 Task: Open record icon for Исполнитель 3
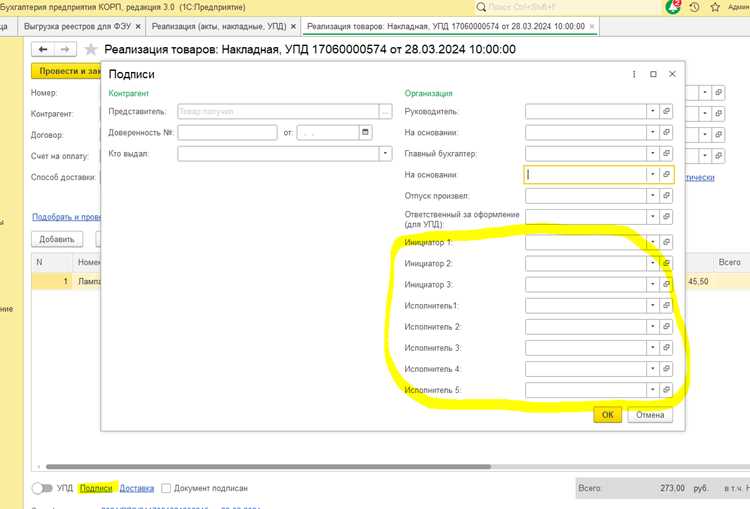coord(666,347)
